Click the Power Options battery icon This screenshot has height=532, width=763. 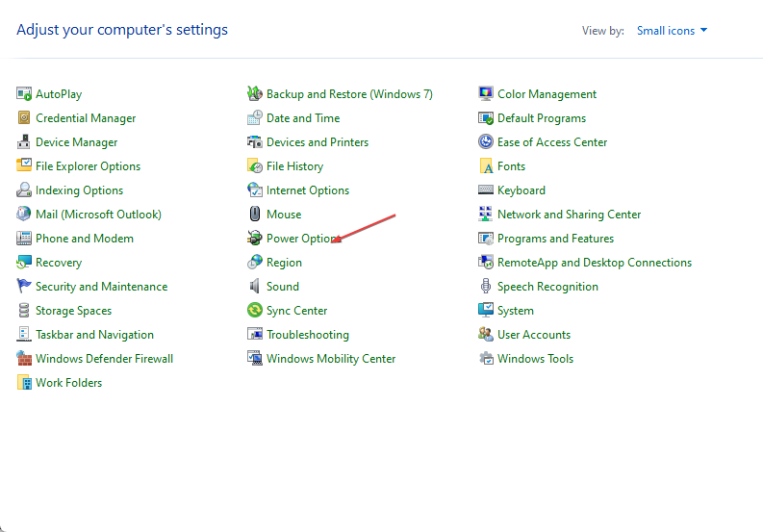click(x=255, y=238)
